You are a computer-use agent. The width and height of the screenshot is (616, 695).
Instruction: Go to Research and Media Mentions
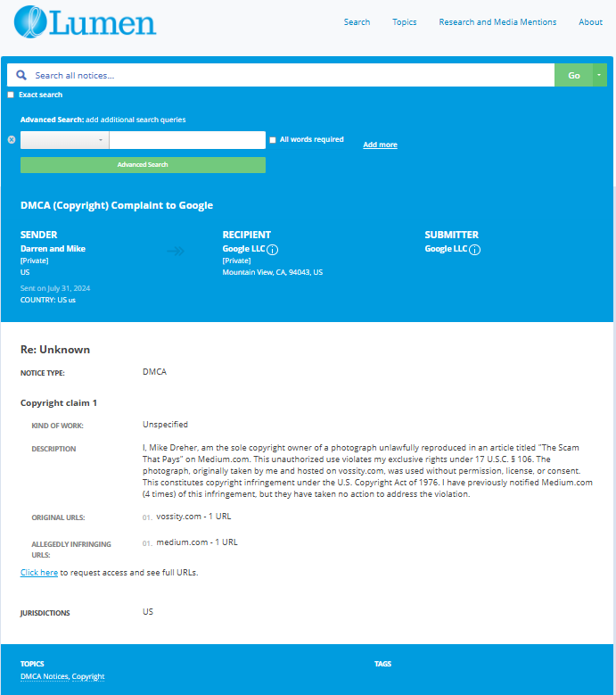497,22
